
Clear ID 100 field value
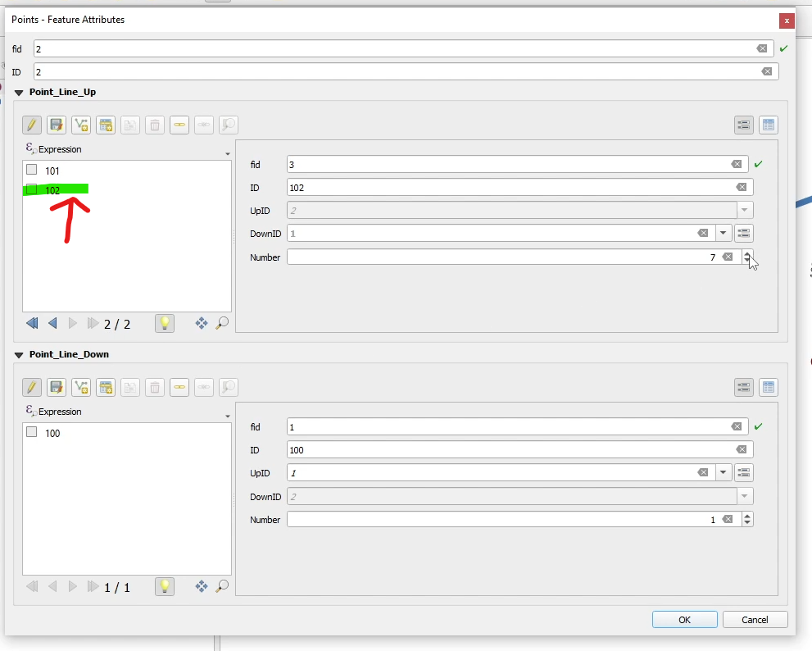pos(741,449)
